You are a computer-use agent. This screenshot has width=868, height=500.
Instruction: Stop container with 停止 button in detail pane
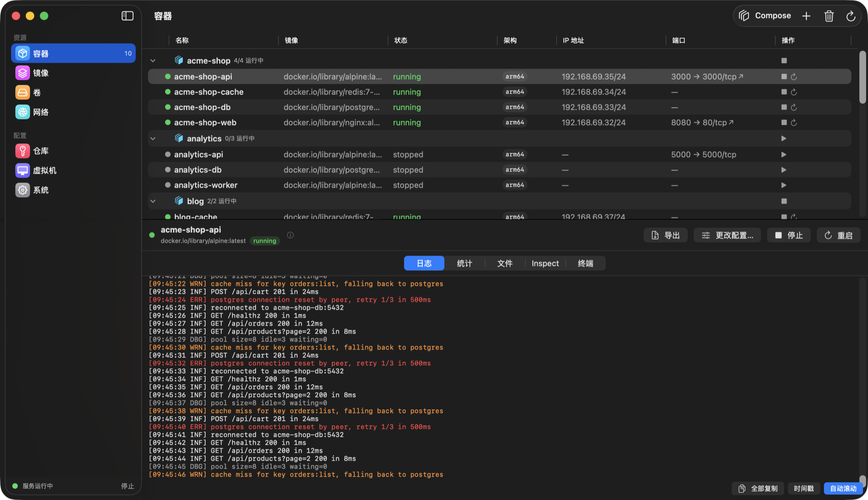(789, 235)
